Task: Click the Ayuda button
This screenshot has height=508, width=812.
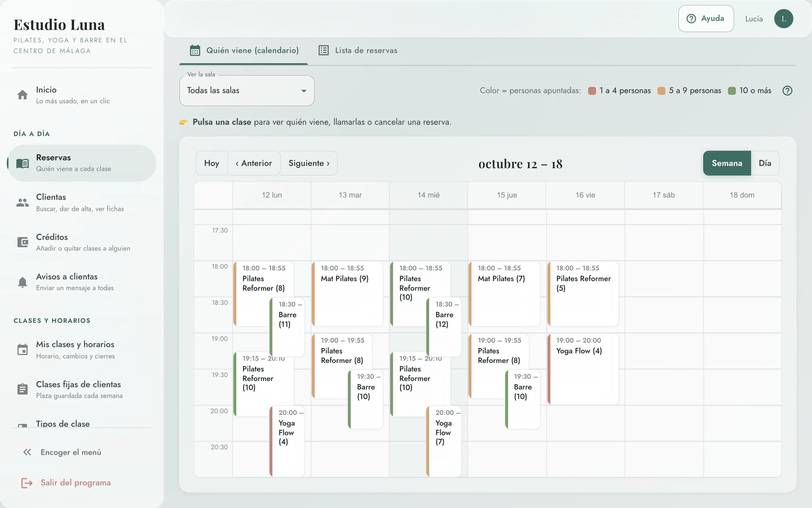Action: click(706, 19)
